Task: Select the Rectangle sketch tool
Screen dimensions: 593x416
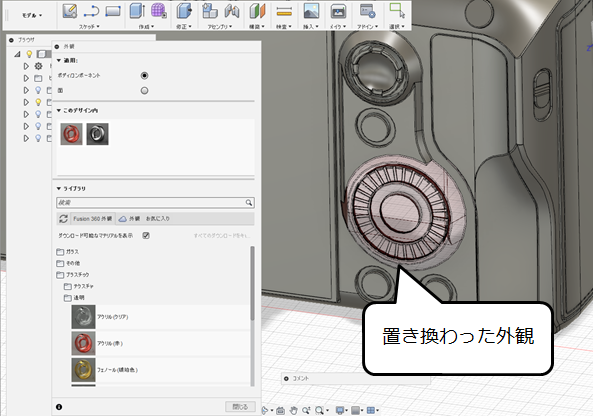Action: pos(113,11)
